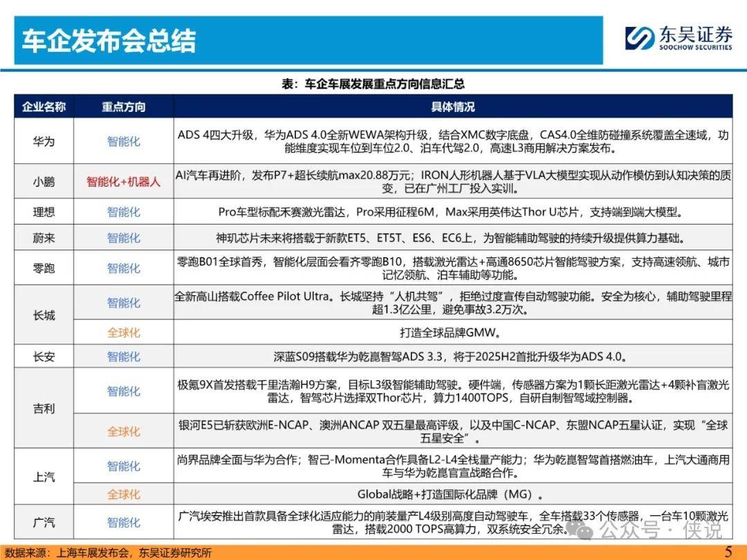Click the 具体情况 column header
The height and width of the screenshot is (560, 747).
pyautogui.click(x=453, y=106)
